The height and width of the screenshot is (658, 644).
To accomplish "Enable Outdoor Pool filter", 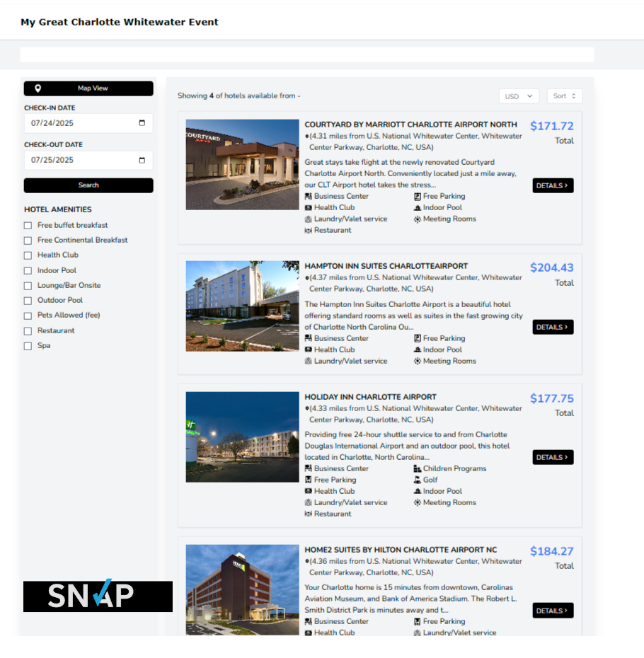I will [x=28, y=301].
